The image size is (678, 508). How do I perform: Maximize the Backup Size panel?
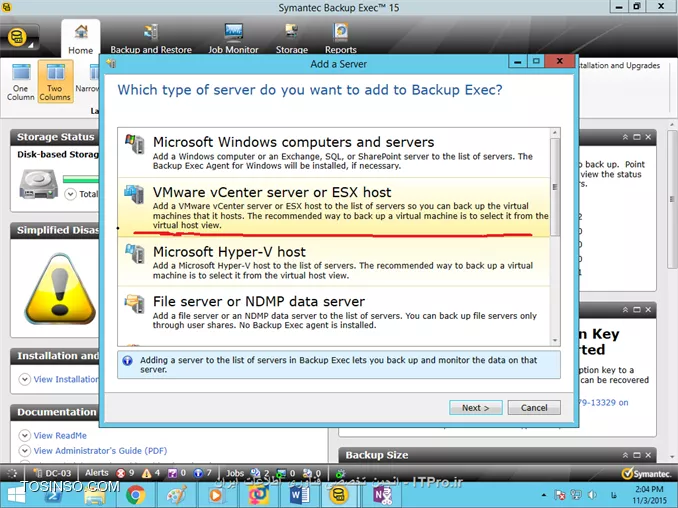tap(636, 455)
